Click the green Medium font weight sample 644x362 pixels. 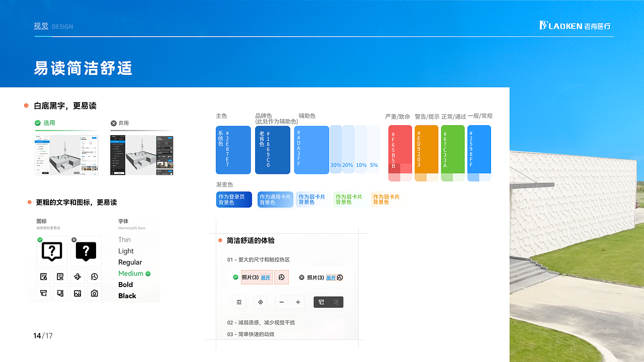click(131, 274)
